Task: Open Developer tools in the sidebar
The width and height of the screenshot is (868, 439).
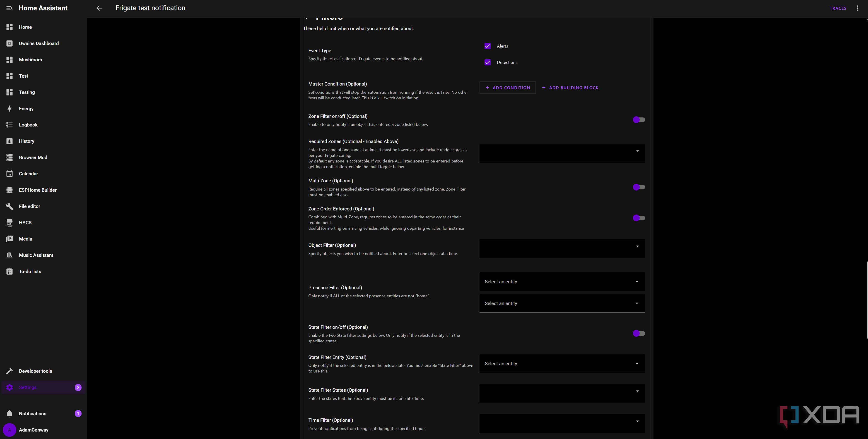Action: tap(43, 371)
